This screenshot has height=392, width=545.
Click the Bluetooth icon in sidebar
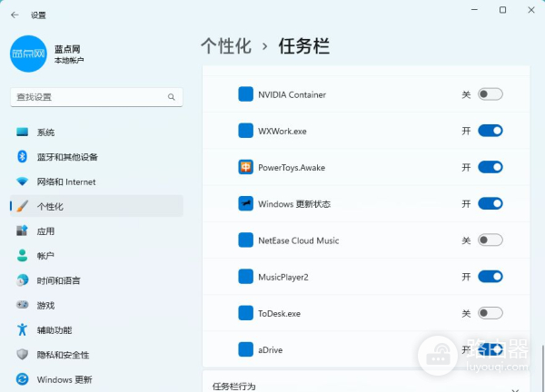(x=22, y=157)
